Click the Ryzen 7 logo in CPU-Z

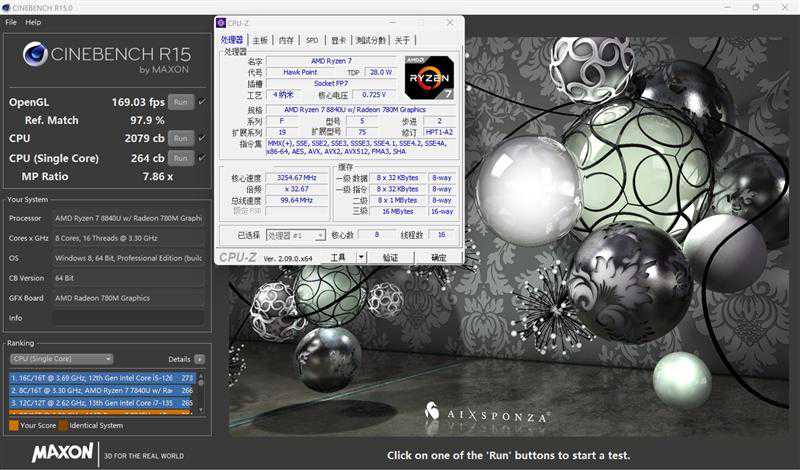click(x=429, y=78)
